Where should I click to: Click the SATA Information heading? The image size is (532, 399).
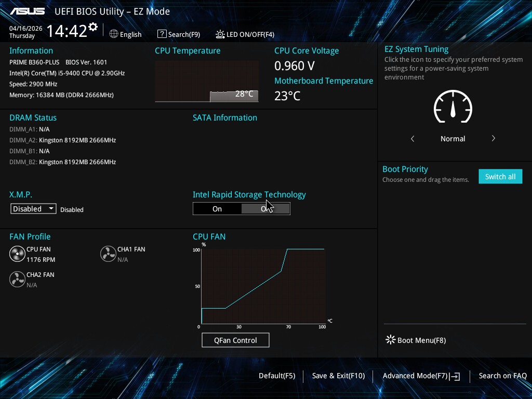pos(225,118)
